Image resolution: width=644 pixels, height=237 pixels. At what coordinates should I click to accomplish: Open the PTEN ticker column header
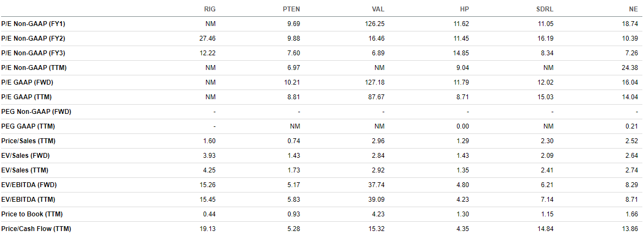click(x=292, y=9)
